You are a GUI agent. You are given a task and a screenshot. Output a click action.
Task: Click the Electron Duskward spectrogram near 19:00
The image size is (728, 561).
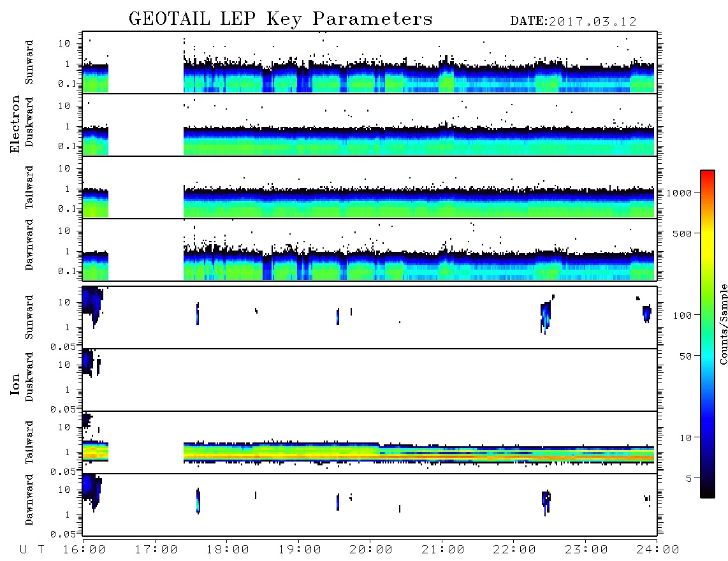point(298,140)
